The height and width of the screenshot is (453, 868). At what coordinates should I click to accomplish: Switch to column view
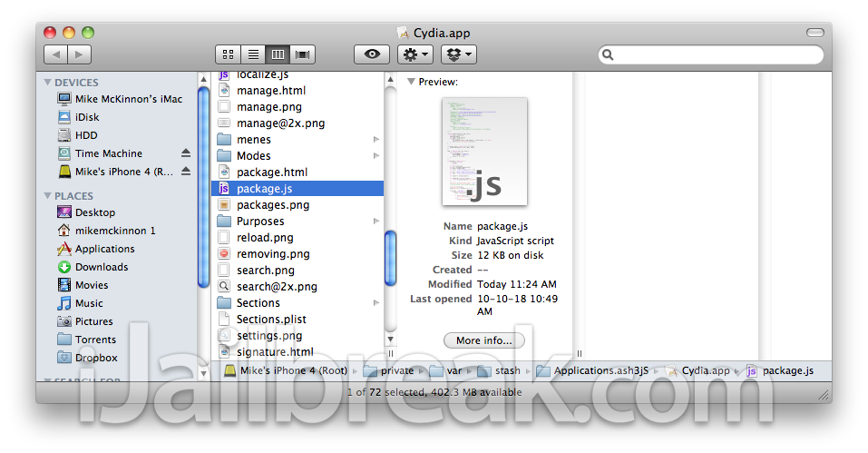(x=278, y=54)
